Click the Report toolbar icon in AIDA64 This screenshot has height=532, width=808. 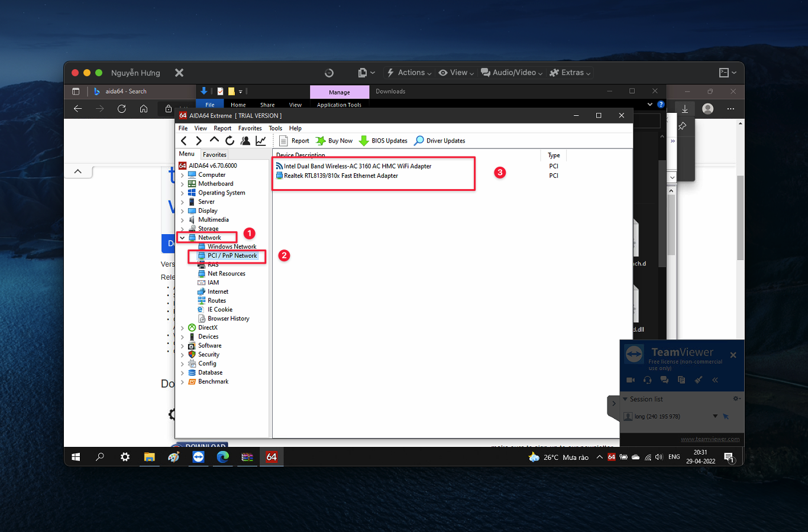coord(283,141)
